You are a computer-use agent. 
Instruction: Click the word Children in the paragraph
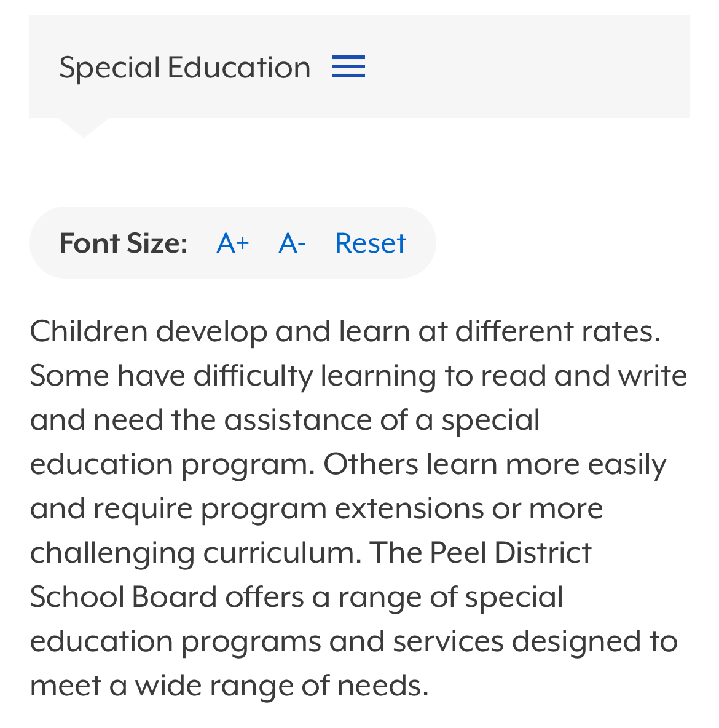click(88, 331)
